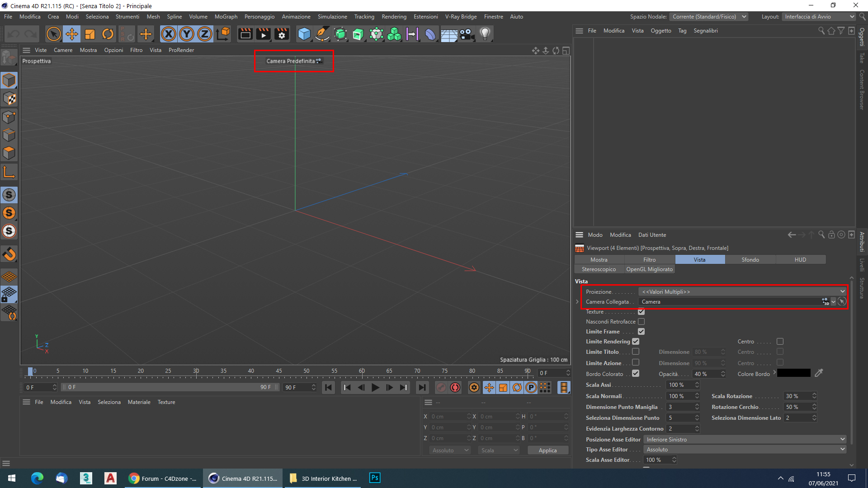Toggle the Texture checkbox
Image resolution: width=868 pixels, height=488 pixels.
(641, 312)
